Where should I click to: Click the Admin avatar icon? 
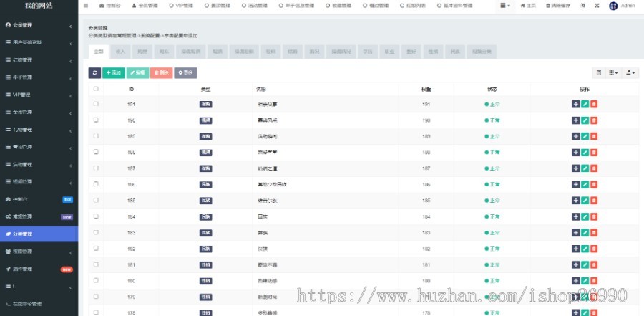pos(613,6)
